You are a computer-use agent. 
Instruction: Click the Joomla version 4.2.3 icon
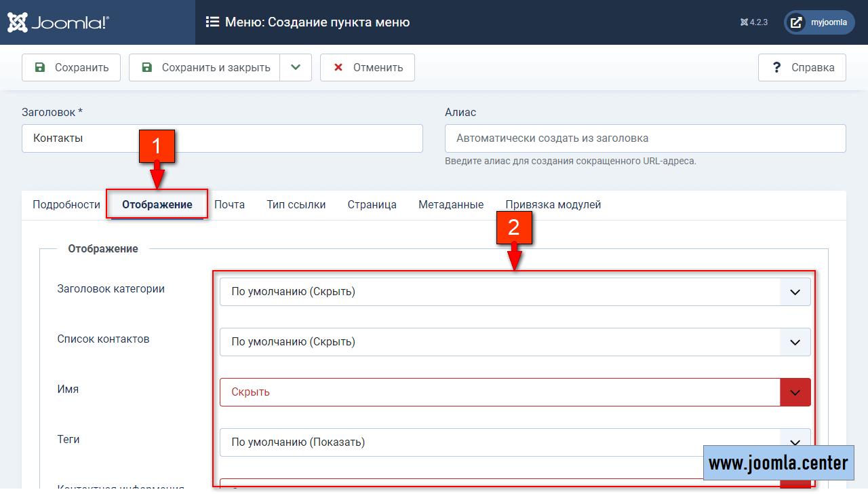744,22
